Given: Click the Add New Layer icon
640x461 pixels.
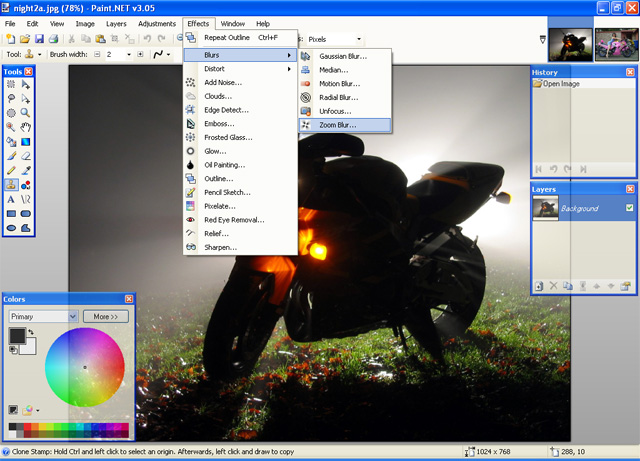Looking at the screenshot, I should point(539,286).
